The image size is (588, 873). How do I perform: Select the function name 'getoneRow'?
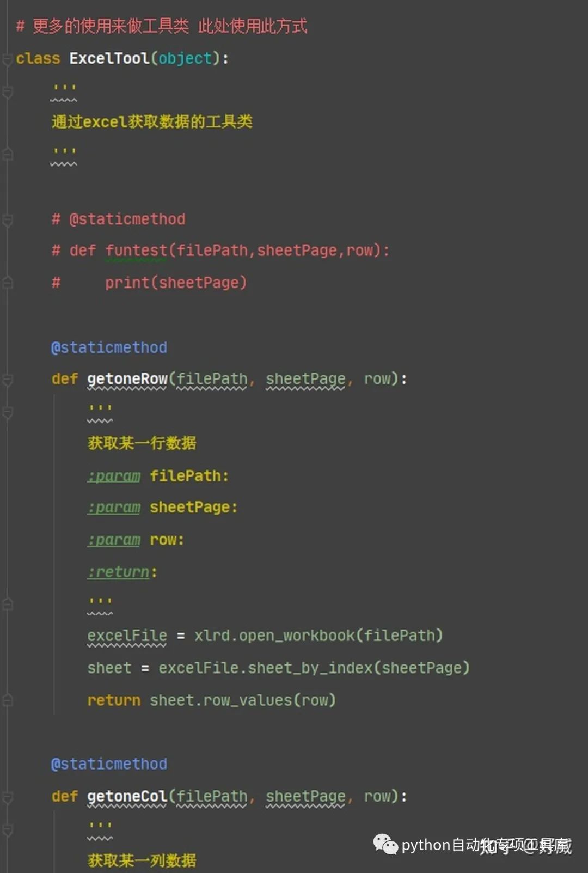click(127, 378)
